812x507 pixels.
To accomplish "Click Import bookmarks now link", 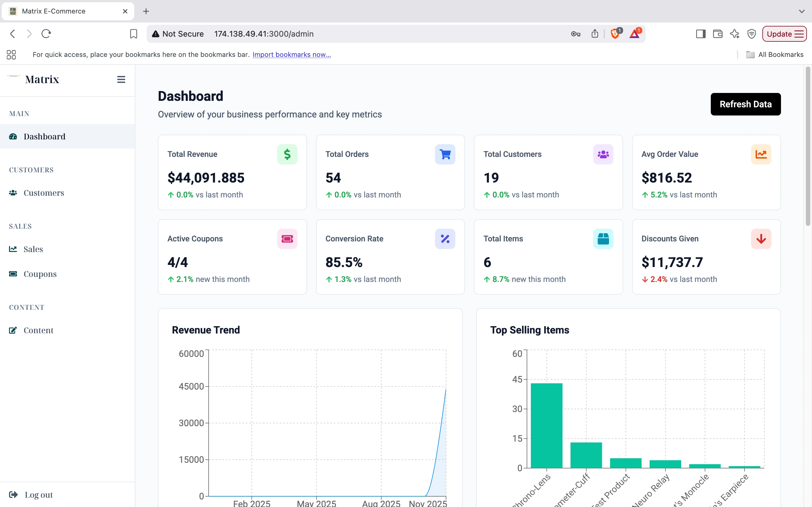I will pyautogui.click(x=291, y=54).
